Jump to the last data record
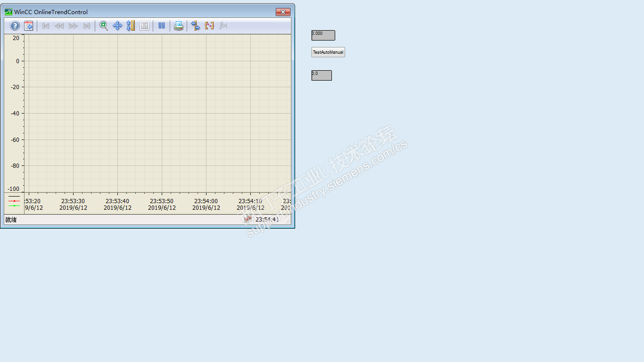 [87, 26]
